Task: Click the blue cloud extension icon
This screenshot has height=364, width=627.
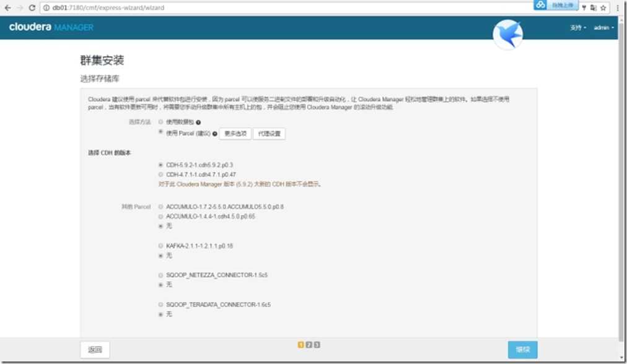Action: click(540, 5)
